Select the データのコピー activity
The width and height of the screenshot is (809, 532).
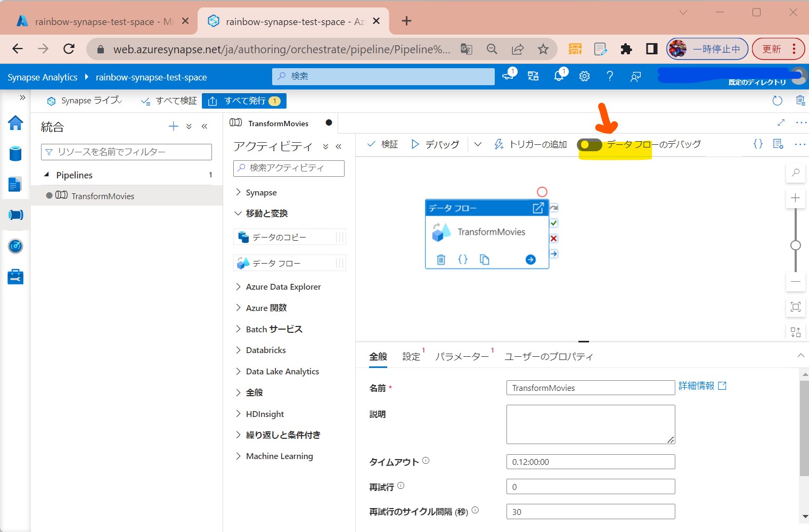289,237
